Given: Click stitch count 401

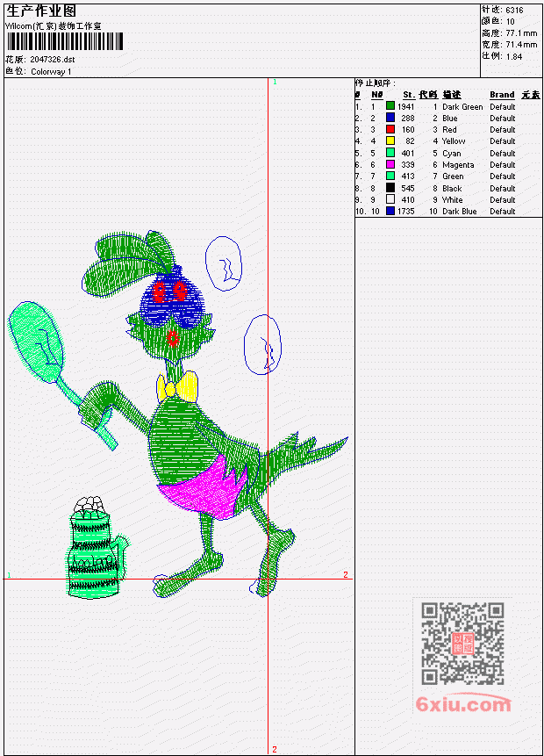Looking at the screenshot, I should (408, 154).
